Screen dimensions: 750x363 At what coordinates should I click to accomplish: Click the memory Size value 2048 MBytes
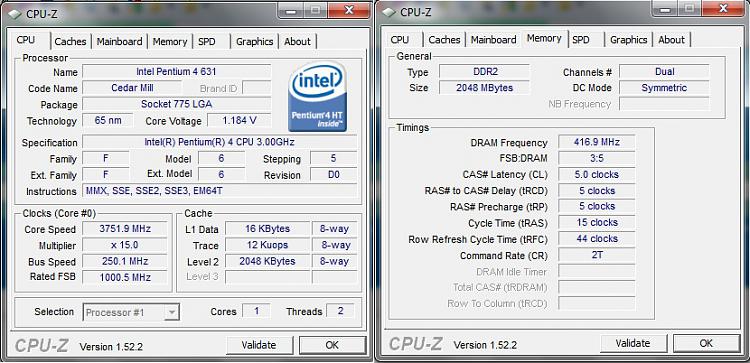click(x=485, y=88)
